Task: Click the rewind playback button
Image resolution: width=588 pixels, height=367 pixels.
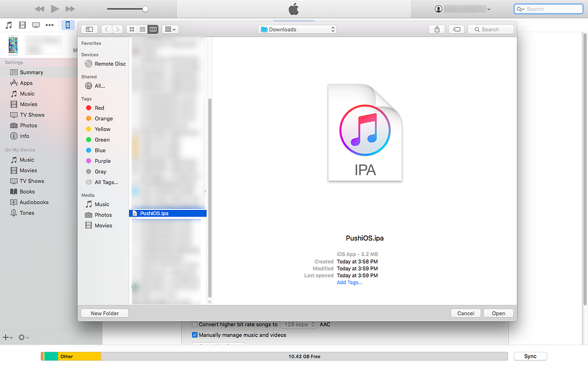Action: click(x=39, y=9)
